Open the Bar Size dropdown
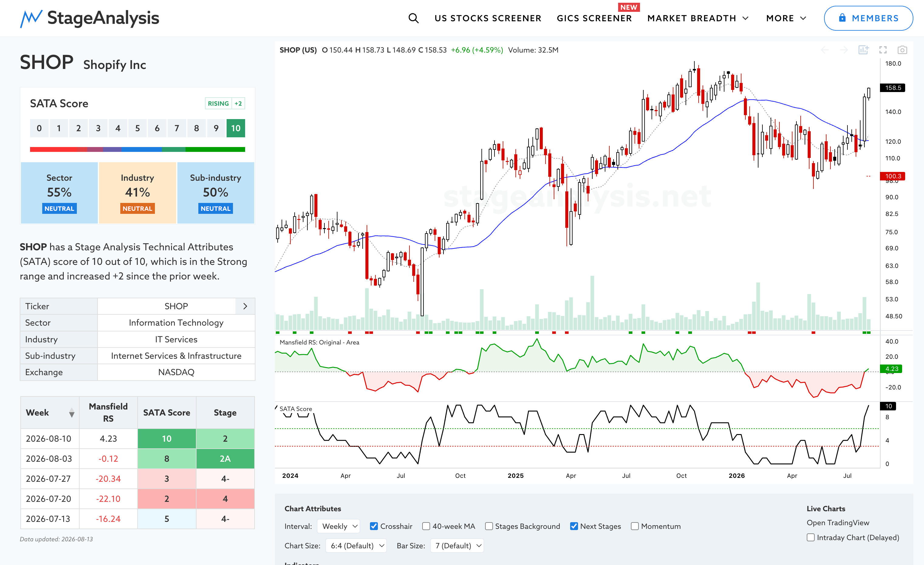 (x=457, y=546)
